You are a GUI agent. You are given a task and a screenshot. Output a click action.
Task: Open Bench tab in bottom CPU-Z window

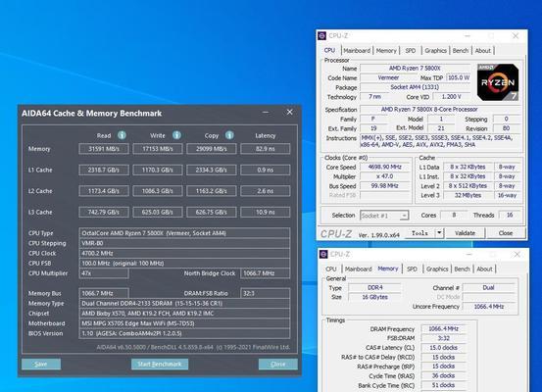[x=463, y=269]
